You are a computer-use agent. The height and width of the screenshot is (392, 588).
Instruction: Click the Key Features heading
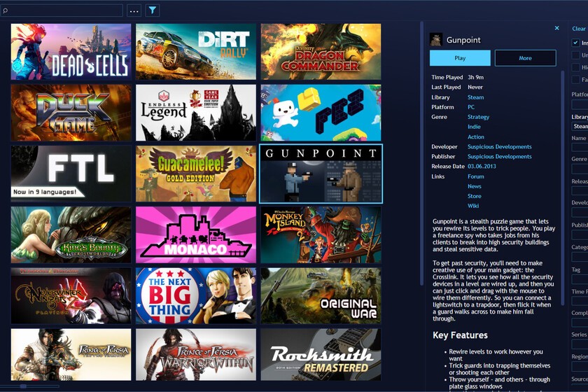pyautogui.click(x=460, y=335)
